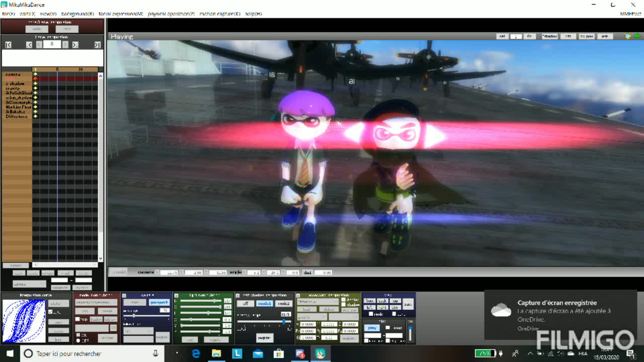The image size is (644, 362).
Task: Open Microsoft Edge from taskbar
Action: 196,353
